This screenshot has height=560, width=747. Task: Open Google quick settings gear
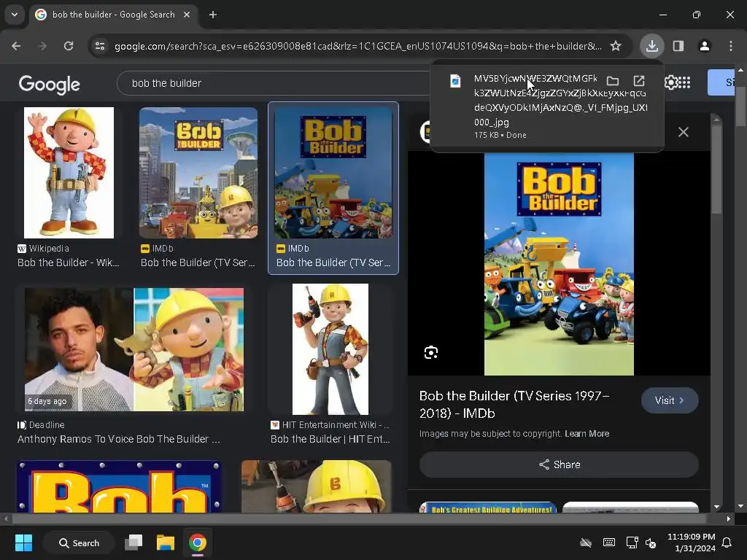671,82
